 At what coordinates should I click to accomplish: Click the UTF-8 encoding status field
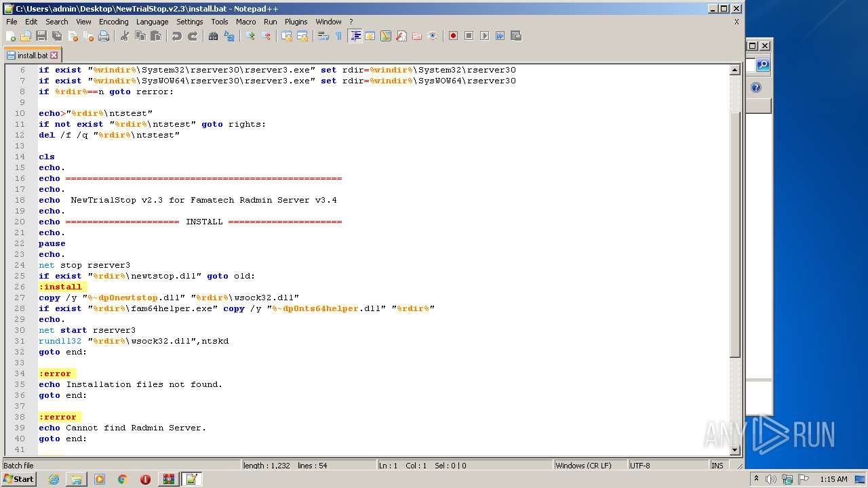click(668, 466)
